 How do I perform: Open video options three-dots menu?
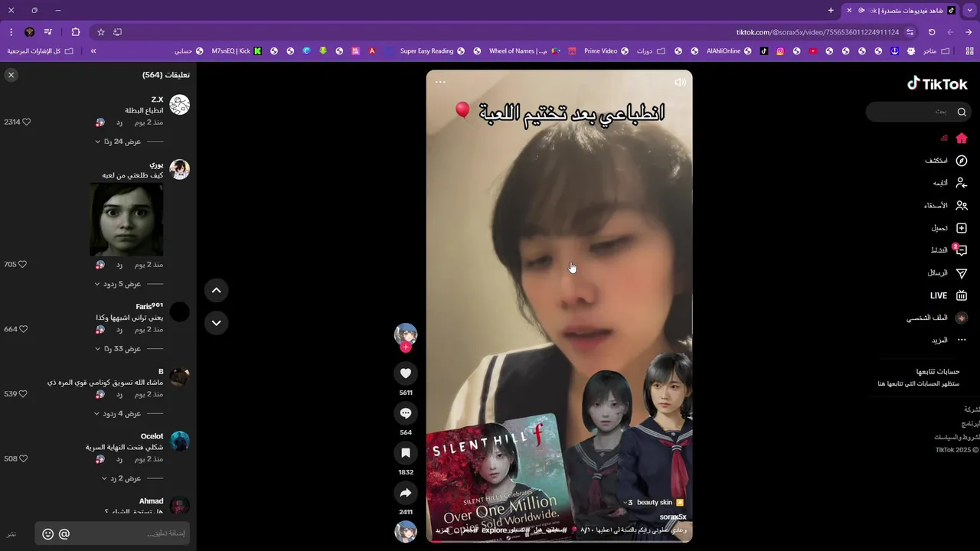coord(440,82)
